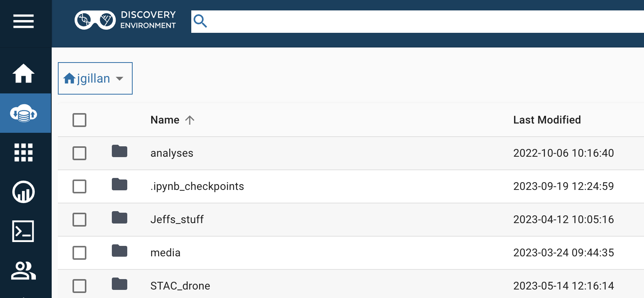
Task: Open the hamburger navigation menu
Action: pyautogui.click(x=24, y=21)
